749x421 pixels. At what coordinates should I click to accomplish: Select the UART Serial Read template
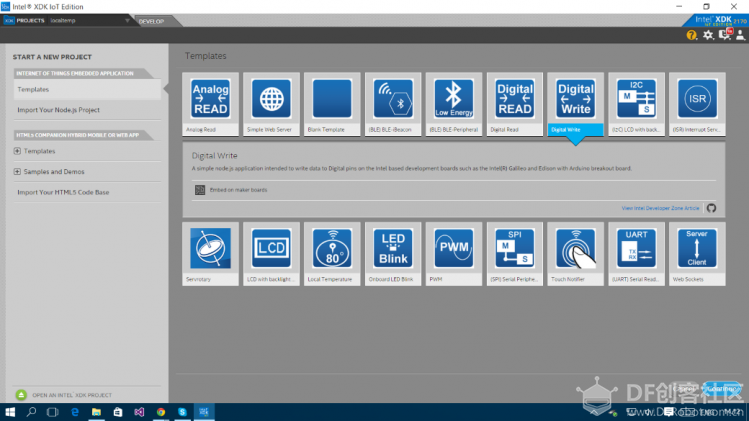click(x=636, y=254)
